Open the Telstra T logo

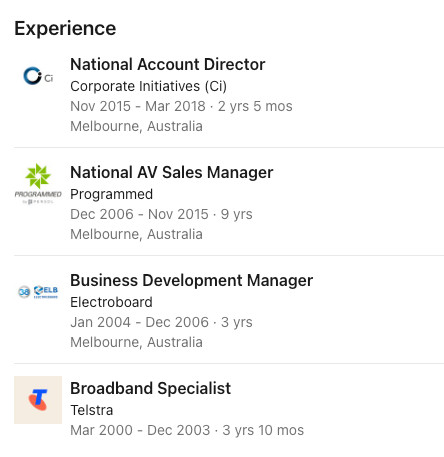[x=38, y=400]
